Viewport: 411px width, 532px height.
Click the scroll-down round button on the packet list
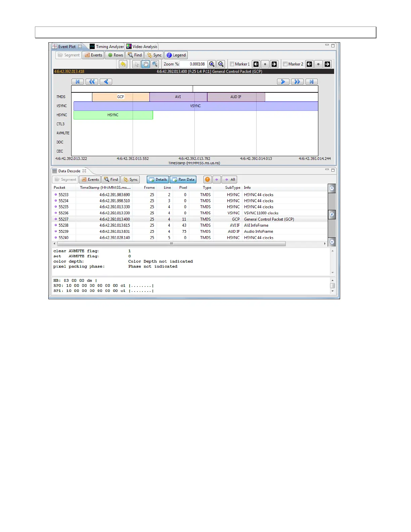pos(332,242)
